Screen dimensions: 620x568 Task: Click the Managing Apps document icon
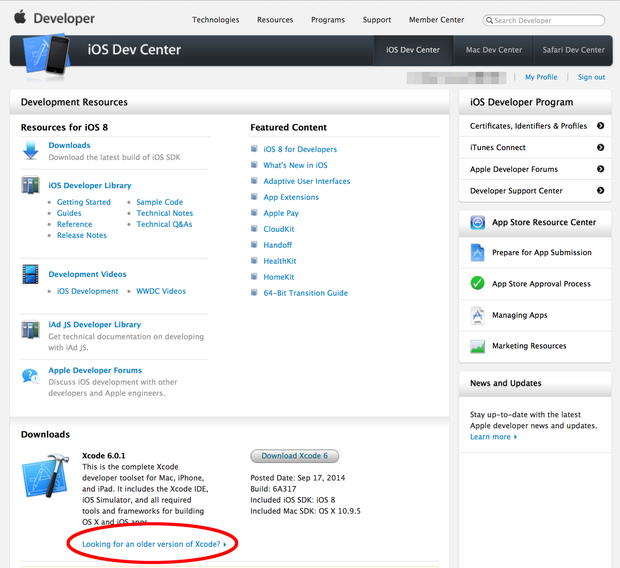tap(477, 315)
